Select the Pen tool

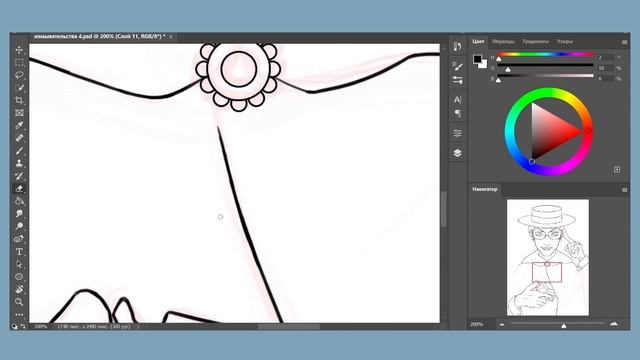(19, 239)
